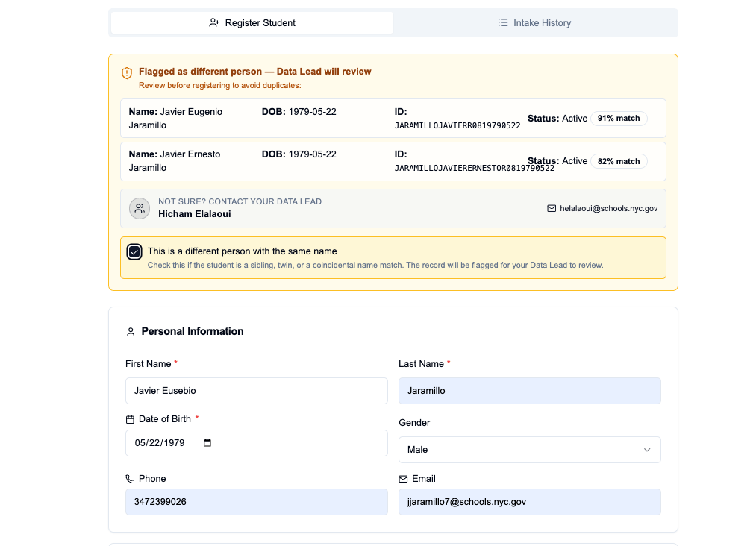Click the Email field with jjaramillo7@schools.nyc.gov
Image resolution: width=756 pixels, height=546 pixels.
point(529,502)
